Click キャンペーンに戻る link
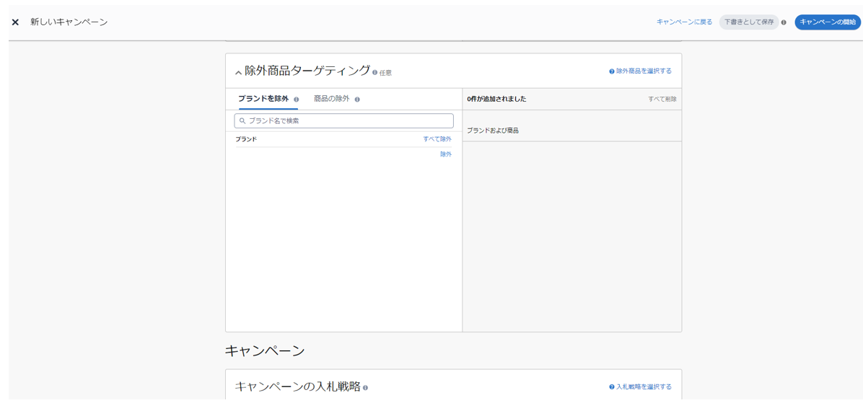 (x=684, y=22)
